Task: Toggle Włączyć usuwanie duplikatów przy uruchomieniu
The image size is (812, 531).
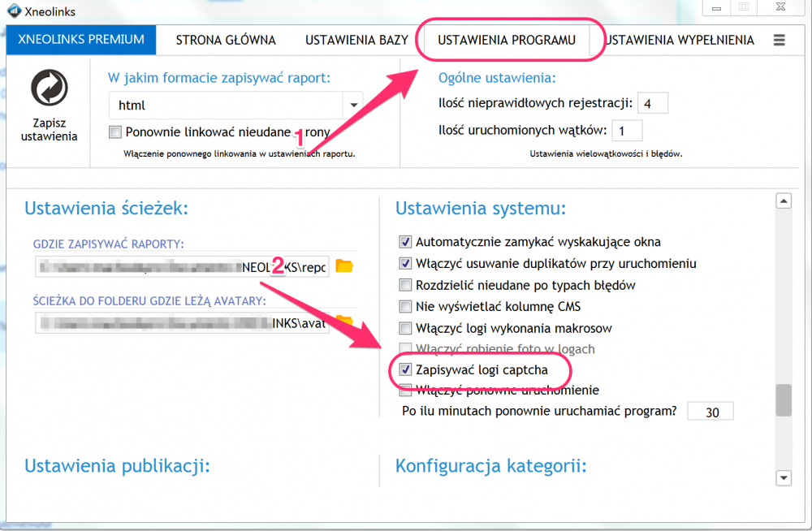Action: [405, 264]
